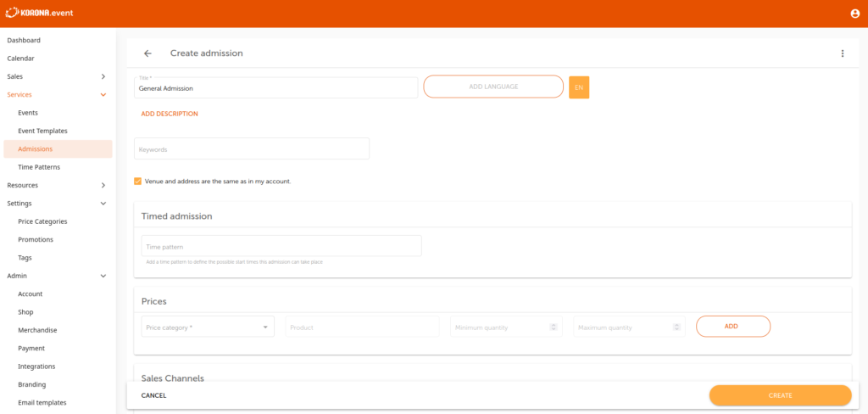
Task: Uncheck venue and address same as account
Action: pyautogui.click(x=138, y=181)
